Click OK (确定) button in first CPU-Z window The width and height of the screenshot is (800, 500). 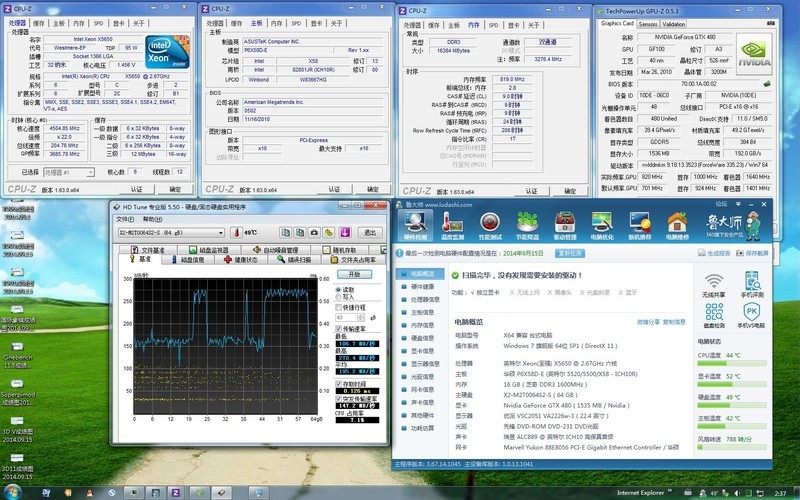coord(175,189)
